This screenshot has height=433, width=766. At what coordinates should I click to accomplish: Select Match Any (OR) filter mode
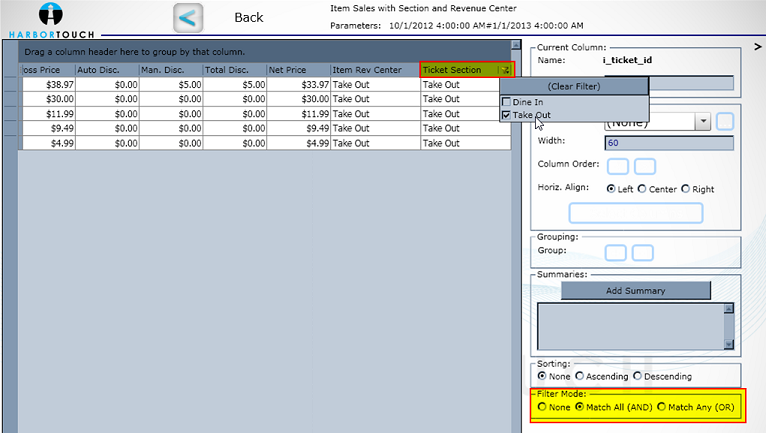(x=662, y=408)
